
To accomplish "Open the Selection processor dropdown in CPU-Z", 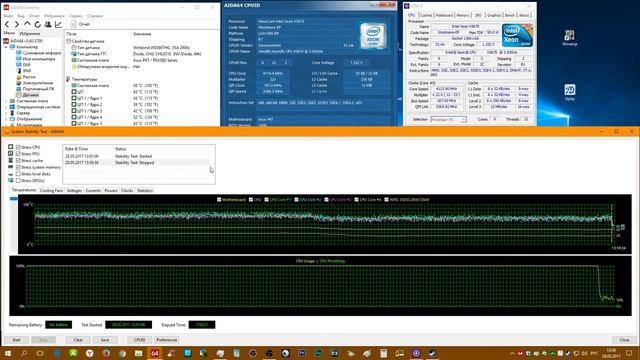I will tap(449, 120).
